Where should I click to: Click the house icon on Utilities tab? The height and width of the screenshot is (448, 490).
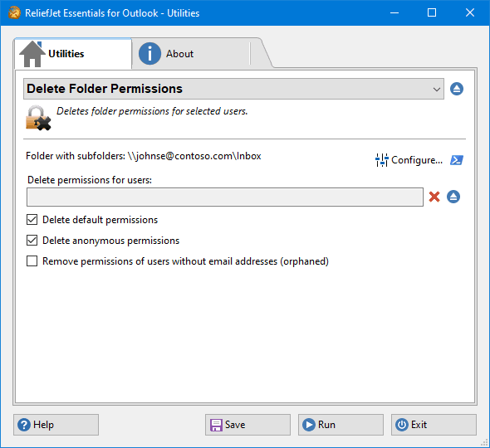[32, 54]
